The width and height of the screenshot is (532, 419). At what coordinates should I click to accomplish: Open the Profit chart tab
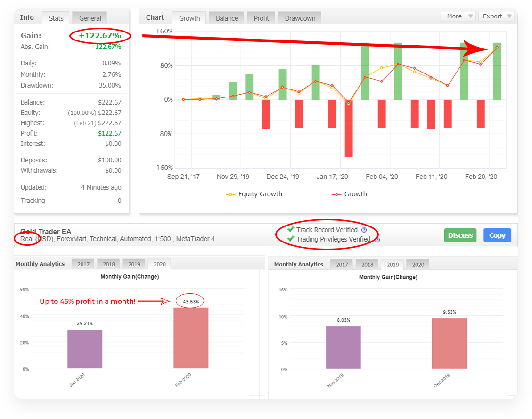click(x=261, y=18)
